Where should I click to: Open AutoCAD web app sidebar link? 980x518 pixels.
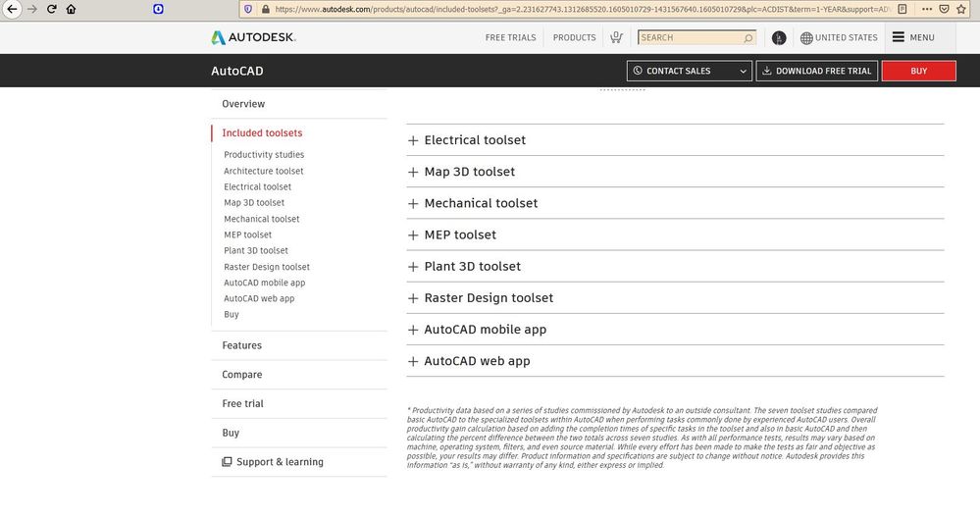pos(259,298)
